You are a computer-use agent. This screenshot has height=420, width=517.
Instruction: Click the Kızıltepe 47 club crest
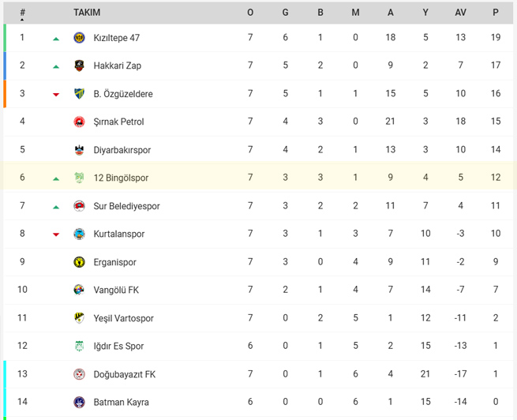tap(79, 38)
